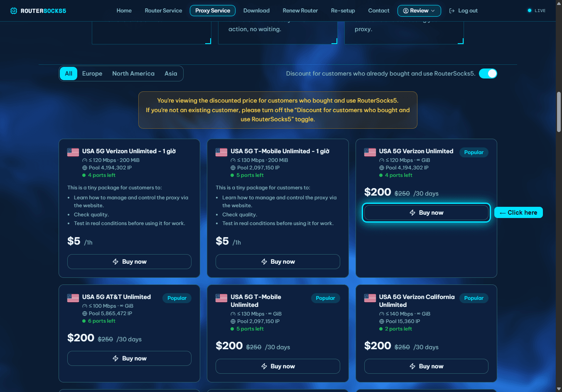This screenshot has width=562, height=392.
Task: Click the "Pool 4,194,302 IP" text on 1 giờ card
Action: click(110, 168)
